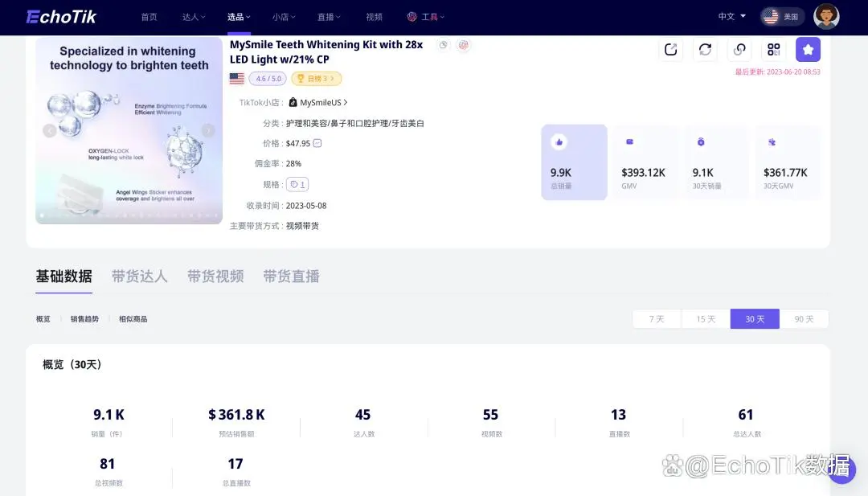Click the 13 直播数 overview value
Screen dimensions: 868x496
click(618, 415)
